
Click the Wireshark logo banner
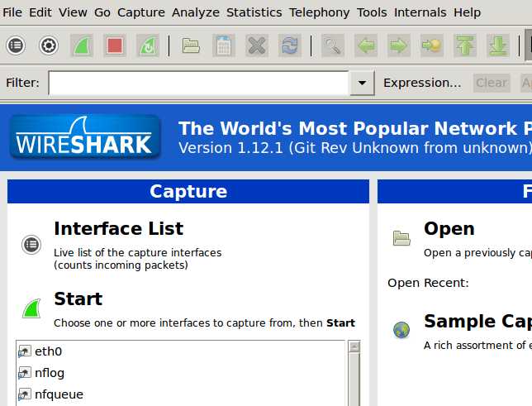(x=85, y=137)
